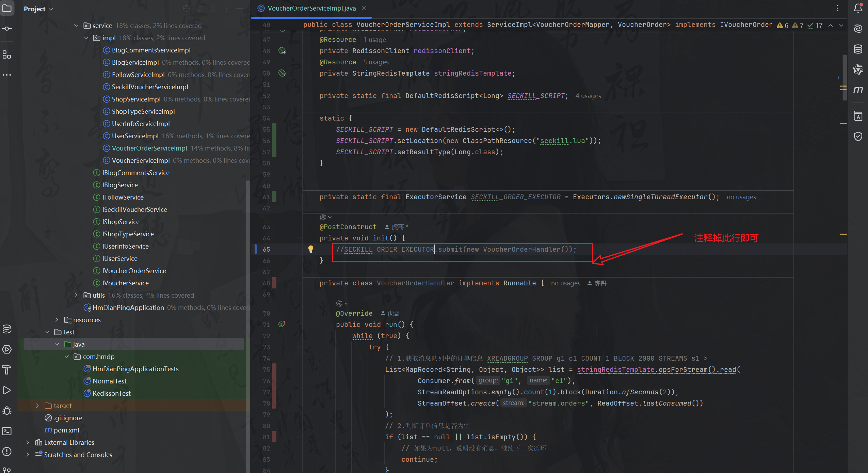Open the Terminal tool window icon
The image size is (868, 473).
coord(7,431)
